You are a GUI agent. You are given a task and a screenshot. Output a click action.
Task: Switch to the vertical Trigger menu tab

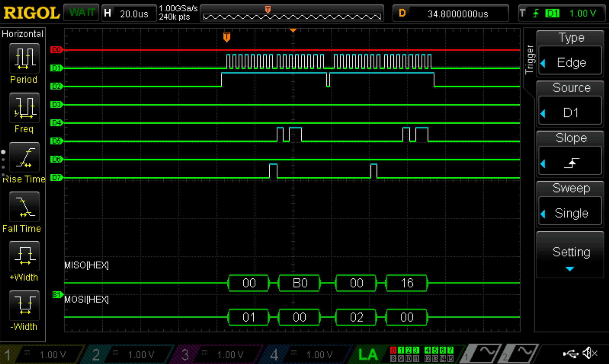coord(530,59)
